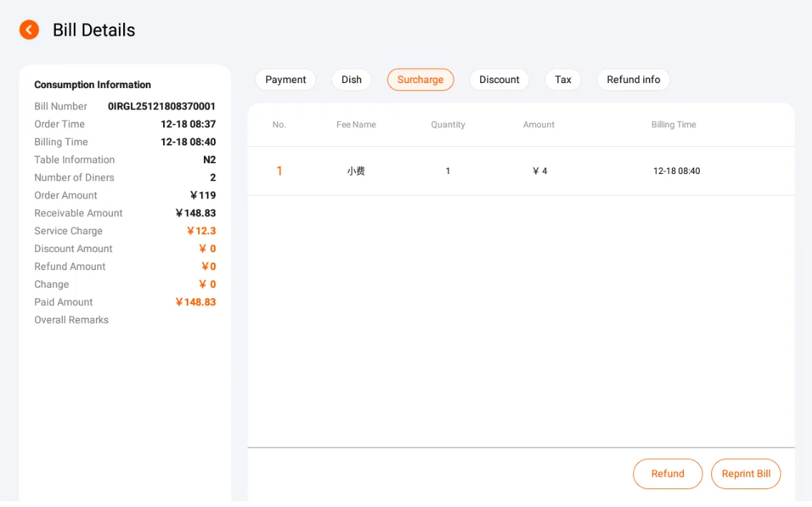Viewport: 812px width, 507px height.
Task: Select the bill number 0IRGL25121808370001
Action: tap(162, 106)
